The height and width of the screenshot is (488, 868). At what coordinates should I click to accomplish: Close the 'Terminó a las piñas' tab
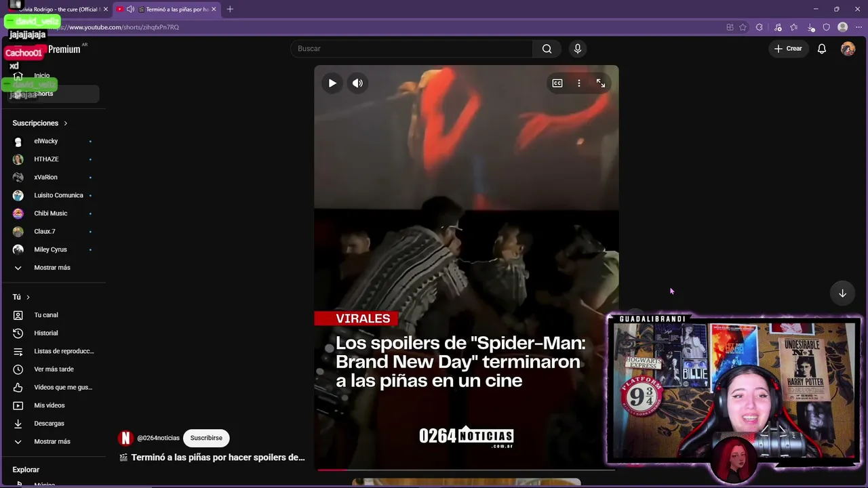click(x=214, y=9)
